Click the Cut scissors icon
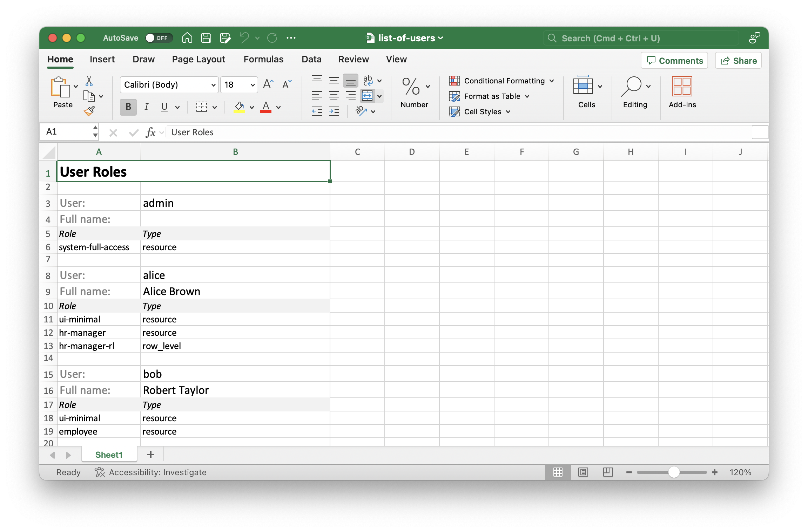The width and height of the screenshot is (808, 532). [x=89, y=81]
